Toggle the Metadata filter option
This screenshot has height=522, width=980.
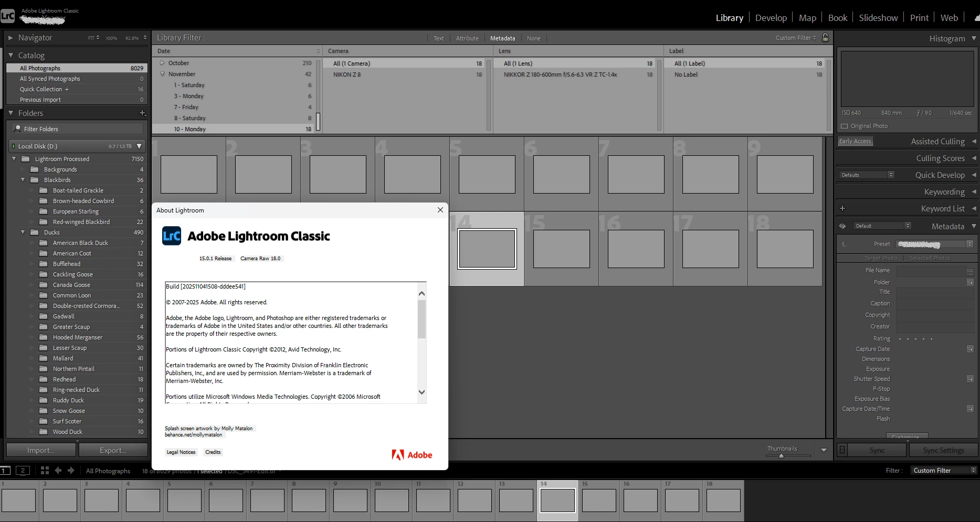pos(503,38)
